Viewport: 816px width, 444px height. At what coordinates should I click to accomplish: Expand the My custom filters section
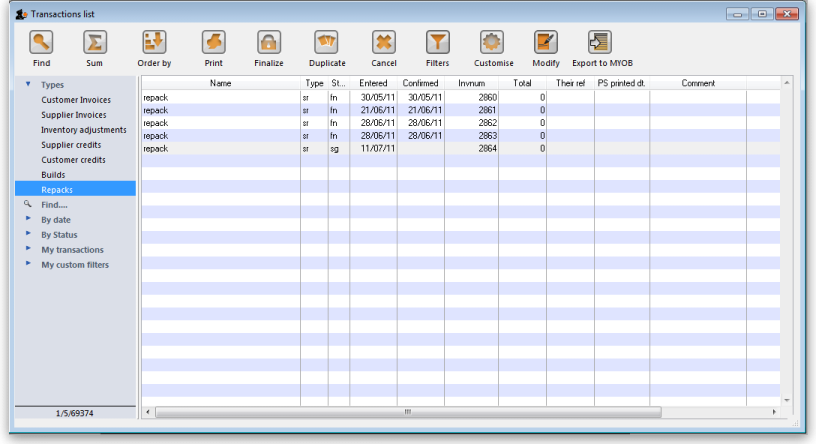28,264
